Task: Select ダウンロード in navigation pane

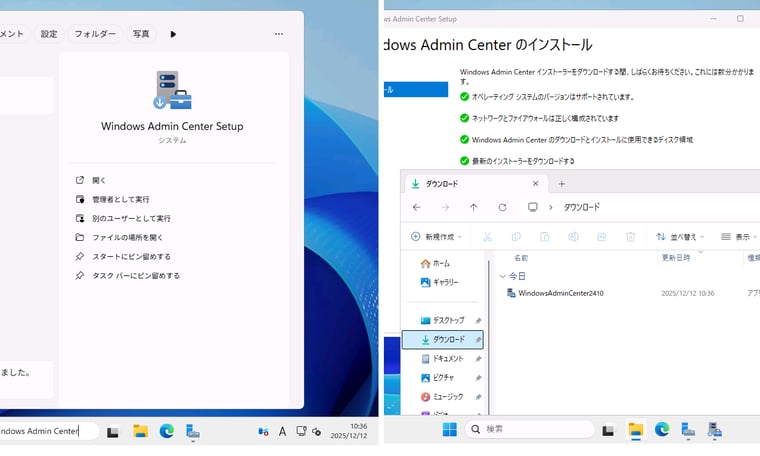Action: [443, 340]
